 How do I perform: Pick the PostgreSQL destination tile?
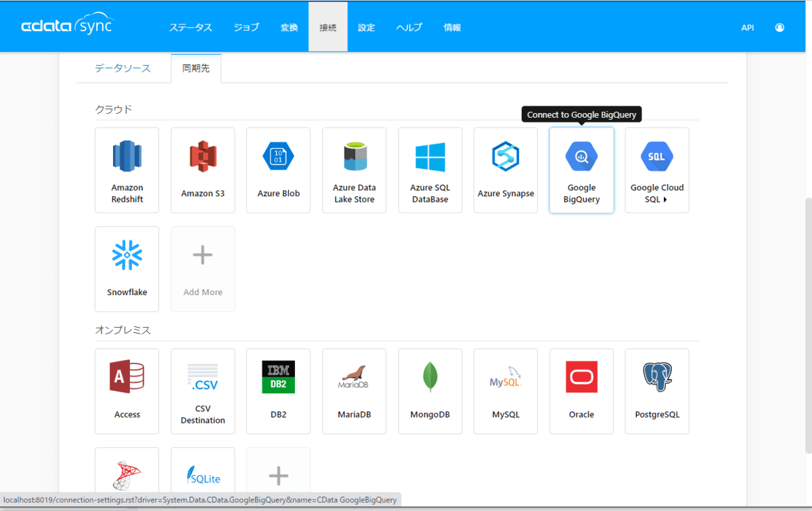(657, 391)
